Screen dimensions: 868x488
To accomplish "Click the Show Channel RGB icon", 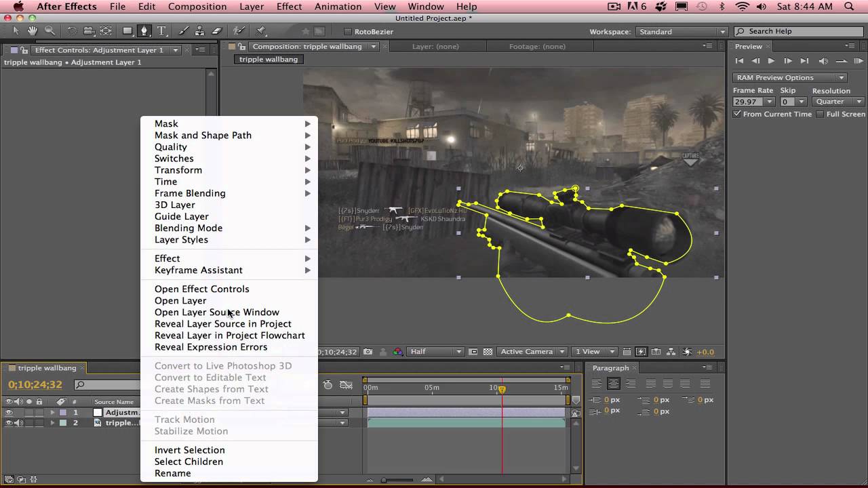I will click(398, 352).
